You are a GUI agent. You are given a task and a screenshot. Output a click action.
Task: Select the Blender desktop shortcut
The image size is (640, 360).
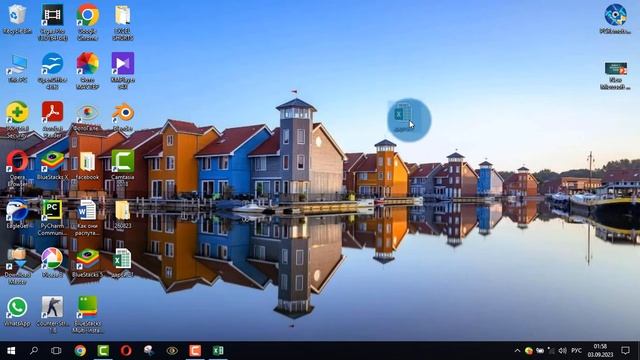pyautogui.click(x=122, y=118)
